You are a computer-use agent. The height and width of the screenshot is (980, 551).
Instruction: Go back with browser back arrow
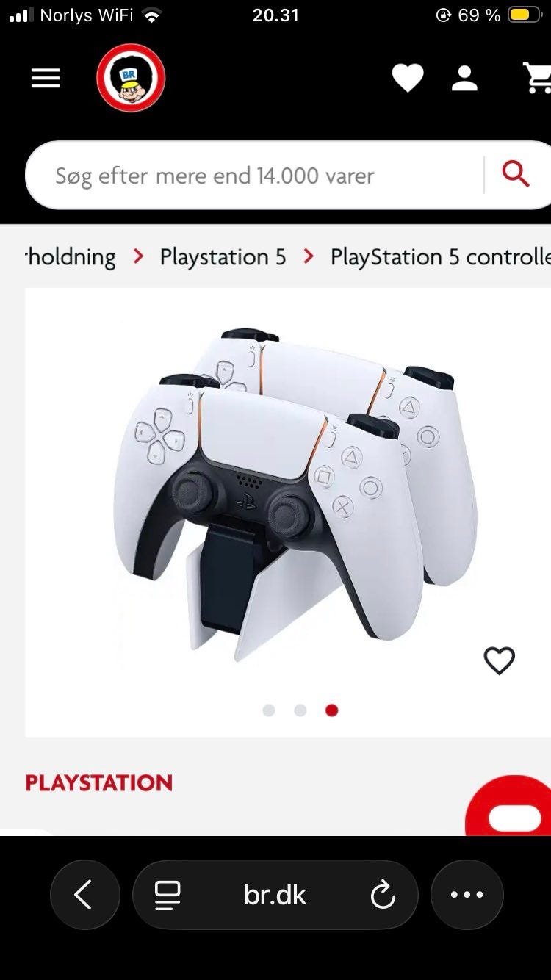(84, 895)
